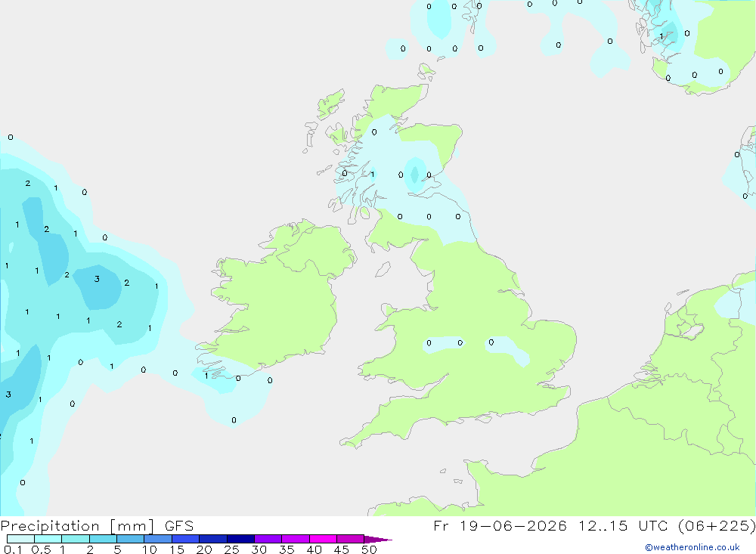Viewport: 756px width, 554px height.
Task: Pick the 45–50 mm legend swatch
Action: (x=351, y=539)
